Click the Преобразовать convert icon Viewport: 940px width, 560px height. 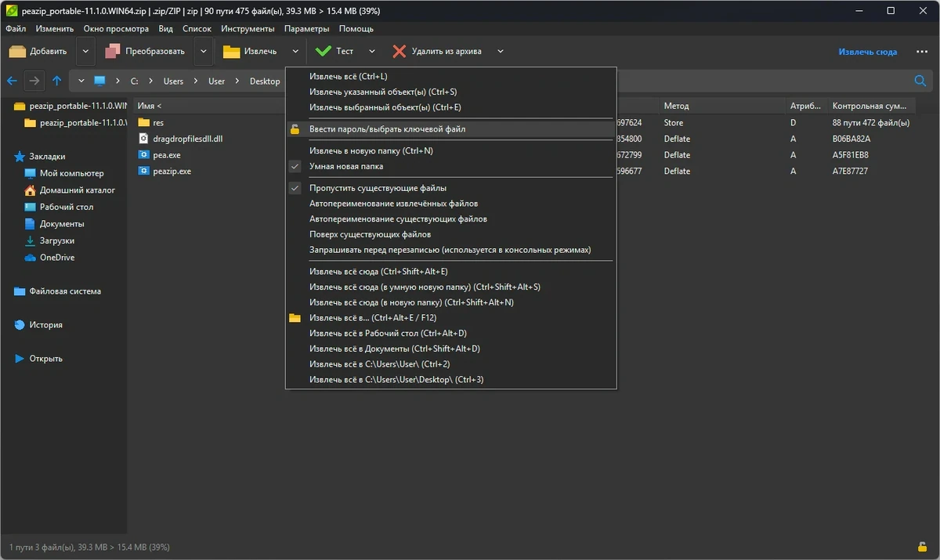coord(113,52)
